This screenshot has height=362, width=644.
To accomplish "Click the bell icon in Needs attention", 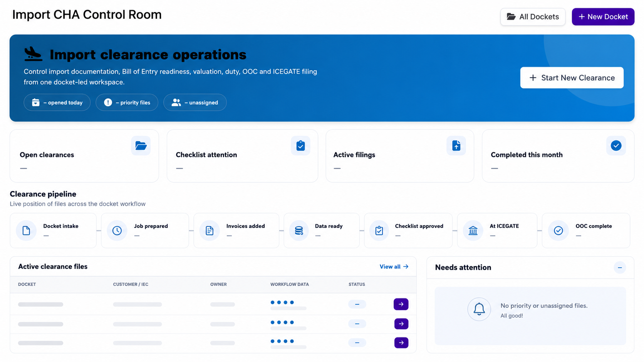I will click(479, 309).
